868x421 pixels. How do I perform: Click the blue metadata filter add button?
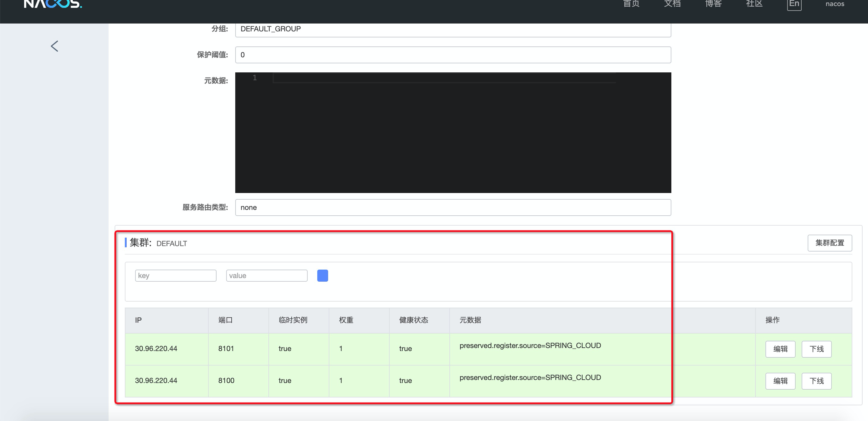tap(322, 276)
